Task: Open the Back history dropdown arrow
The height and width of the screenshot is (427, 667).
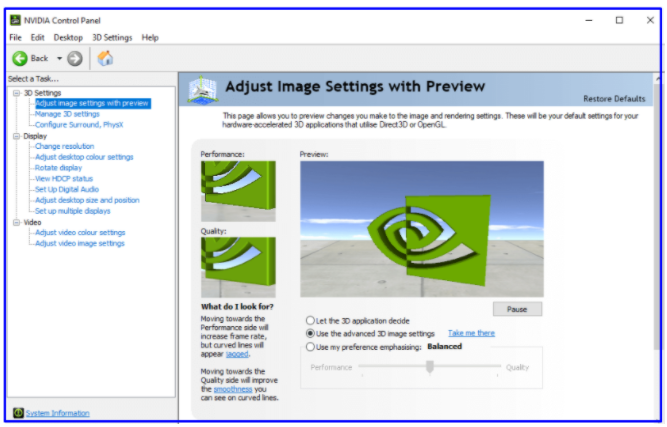Action: coord(60,58)
